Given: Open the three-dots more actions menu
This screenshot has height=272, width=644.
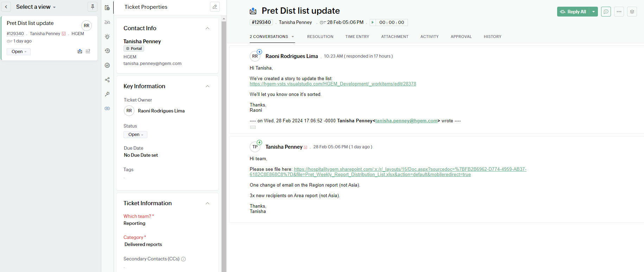Looking at the screenshot, I should [x=619, y=12].
